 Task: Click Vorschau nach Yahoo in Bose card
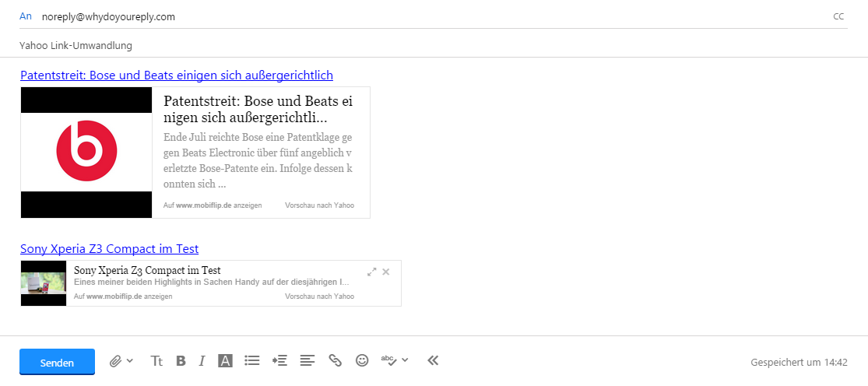pos(319,205)
